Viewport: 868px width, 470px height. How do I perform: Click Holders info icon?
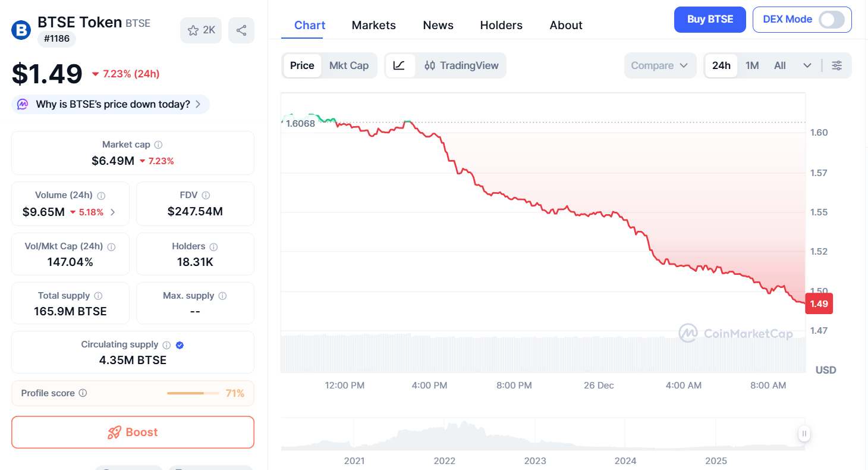(213, 246)
